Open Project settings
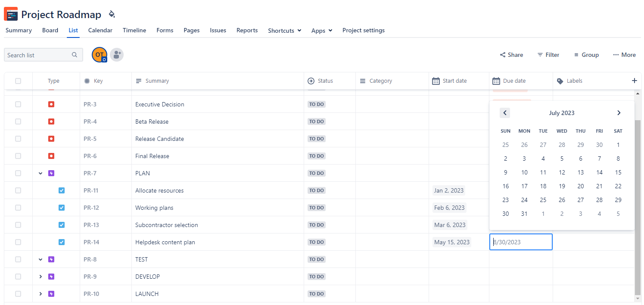Image resolution: width=644 pixels, height=305 pixels. 363,30
